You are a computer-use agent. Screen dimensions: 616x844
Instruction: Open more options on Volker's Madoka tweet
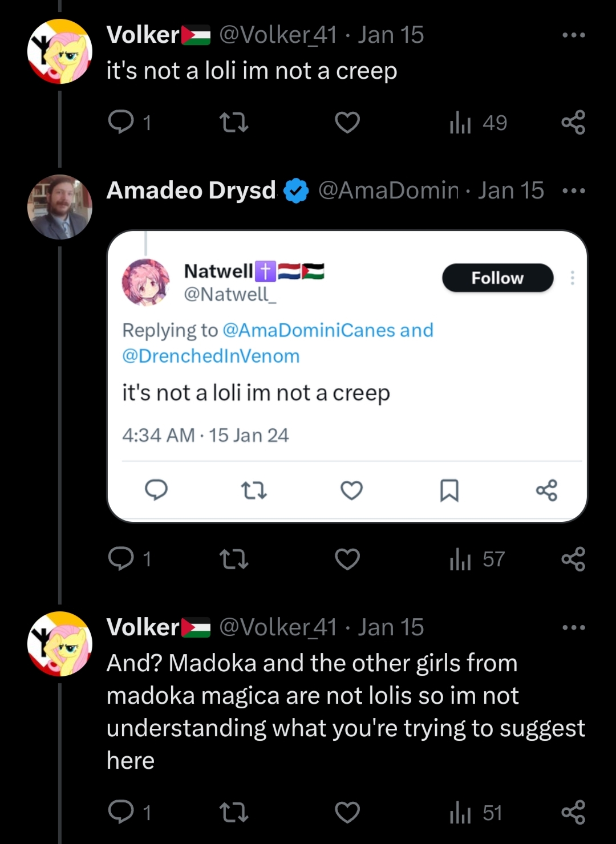pyautogui.click(x=573, y=627)
